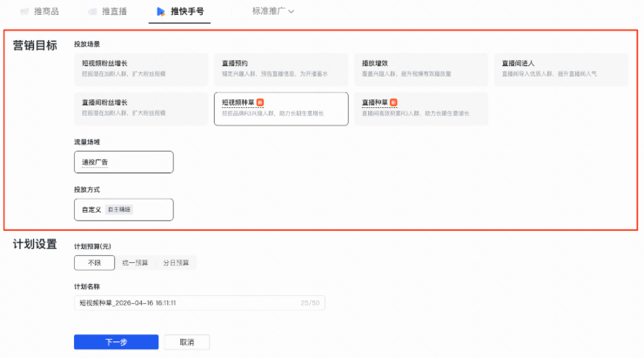The width and height of the screenshot is (644, 358).
Task: Click the 推直播 tab icon
Action: [93, 11]
